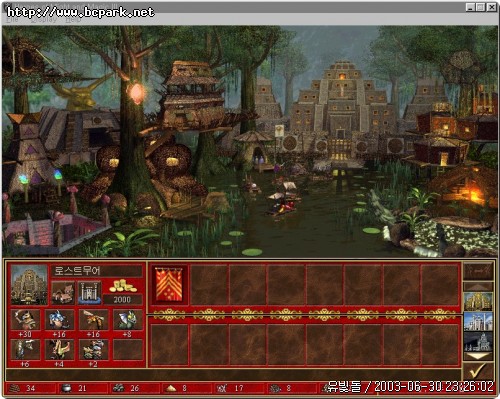Click the mercury cauldron resource icon

(x=66, y=388)
